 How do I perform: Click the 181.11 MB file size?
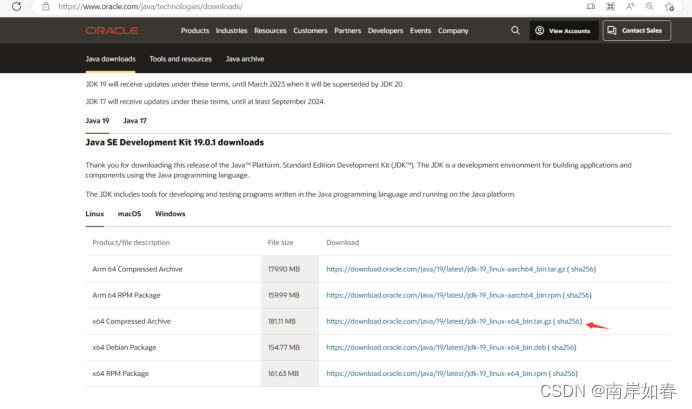point(282,321)
